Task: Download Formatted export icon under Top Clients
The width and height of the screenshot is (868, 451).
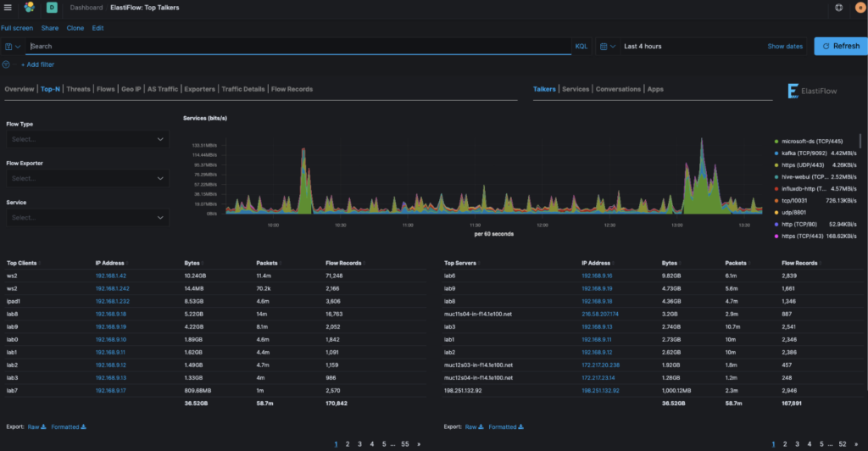Action: point(84,426)
